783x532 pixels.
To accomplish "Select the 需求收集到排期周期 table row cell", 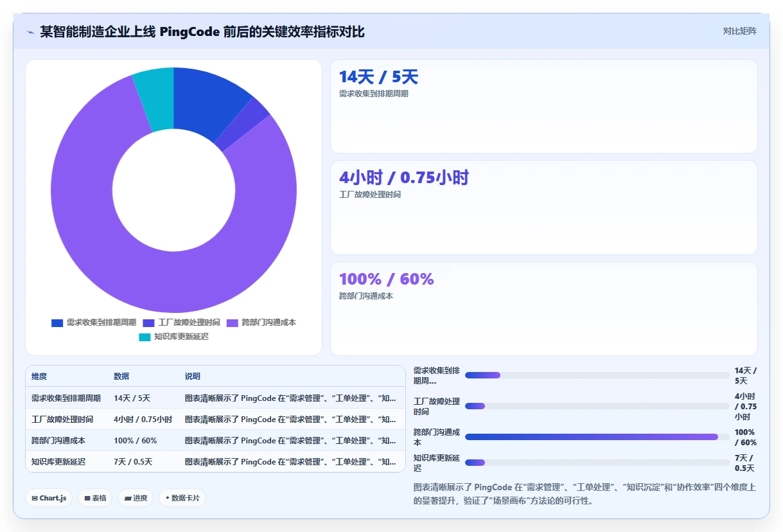I will 66,398.
